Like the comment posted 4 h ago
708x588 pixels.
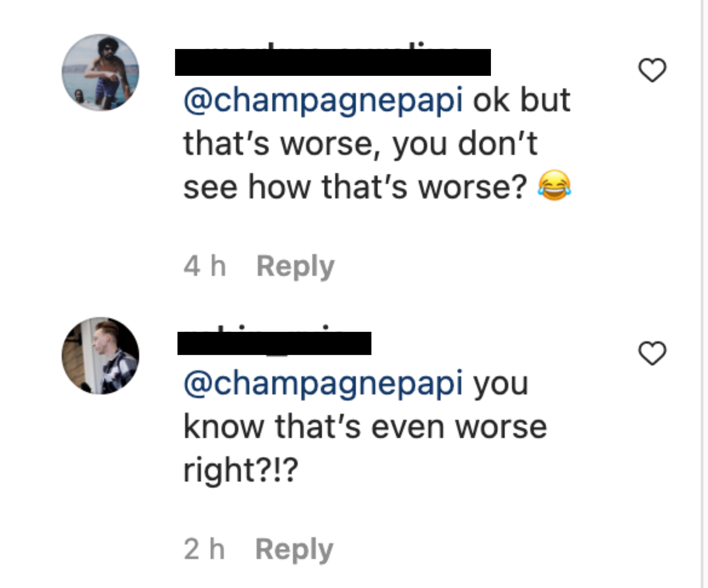coord(652,70)
